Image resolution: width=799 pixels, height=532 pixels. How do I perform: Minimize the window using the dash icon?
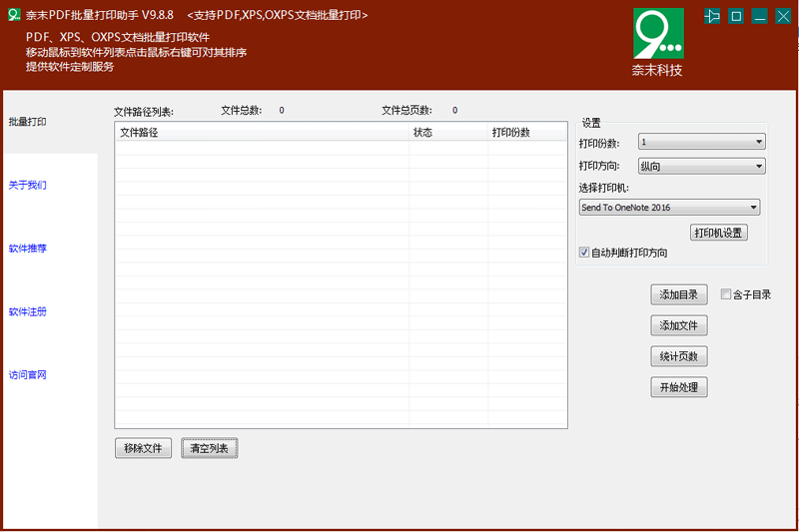pos(760,16)
